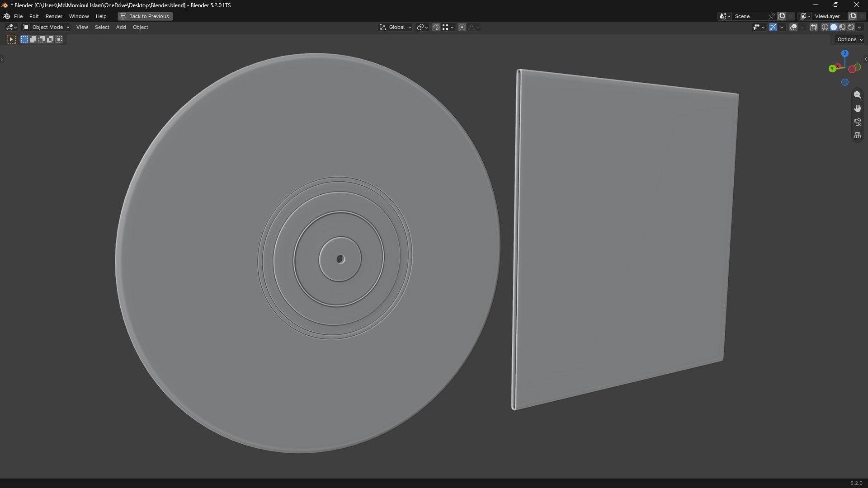This screenshot has width=868, height=488.
Task: Click the Scene name field
Action: pos(750,16)
